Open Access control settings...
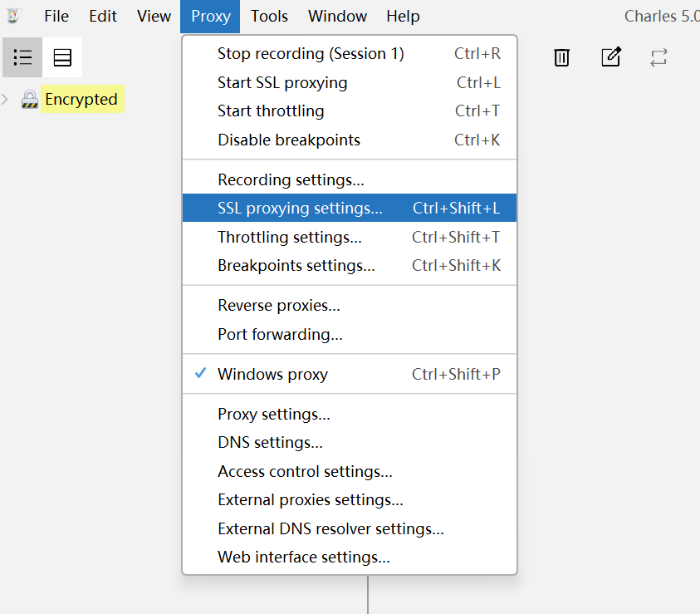Screen dimensions: 700x614 point(350,471)
